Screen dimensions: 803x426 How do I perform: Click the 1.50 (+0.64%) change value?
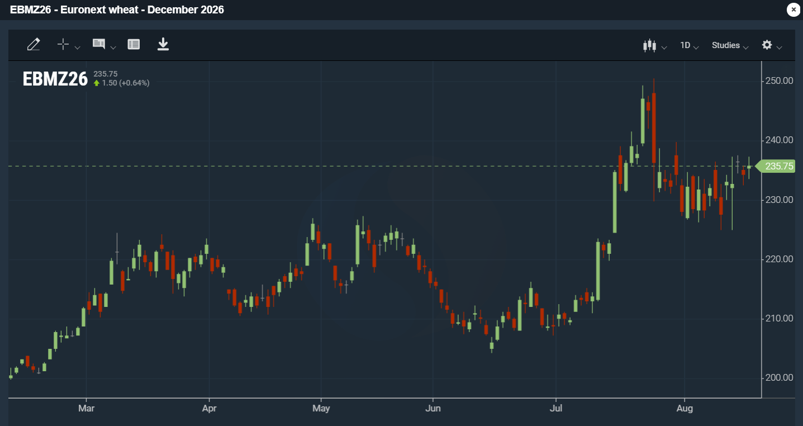click(x=125, y=83)
